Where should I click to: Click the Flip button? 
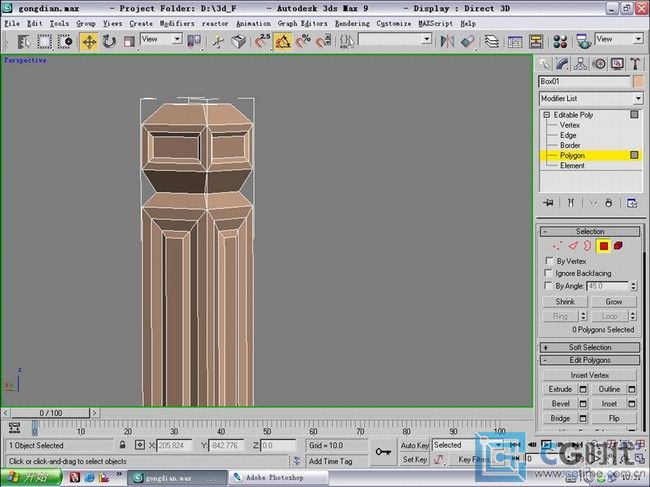click(614, 418)
